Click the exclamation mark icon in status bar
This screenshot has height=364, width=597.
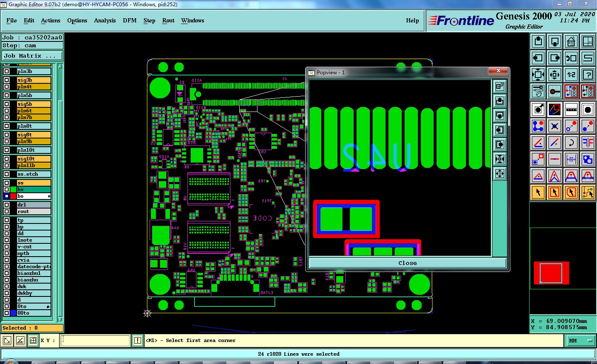pyautogui.click(x=138, y=340)
